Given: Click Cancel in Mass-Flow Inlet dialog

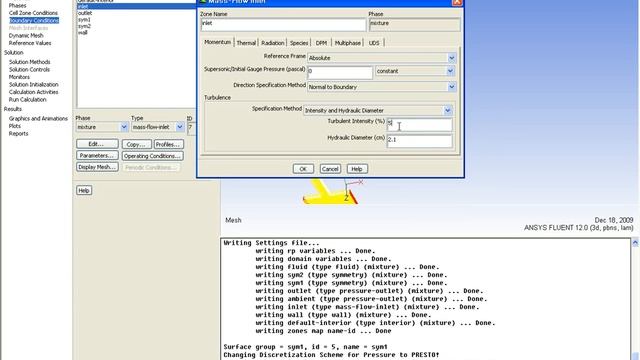Looking at the screenshot, I should pos(330,169).
